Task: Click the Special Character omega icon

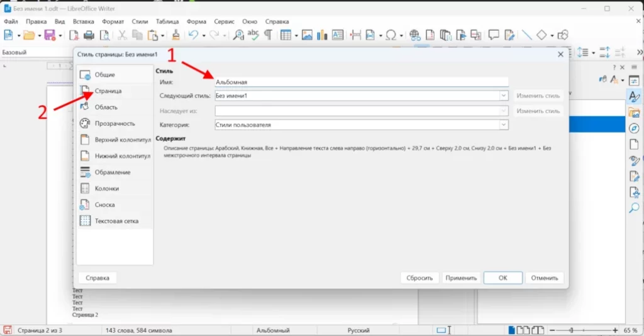Action: click(391, 35)
